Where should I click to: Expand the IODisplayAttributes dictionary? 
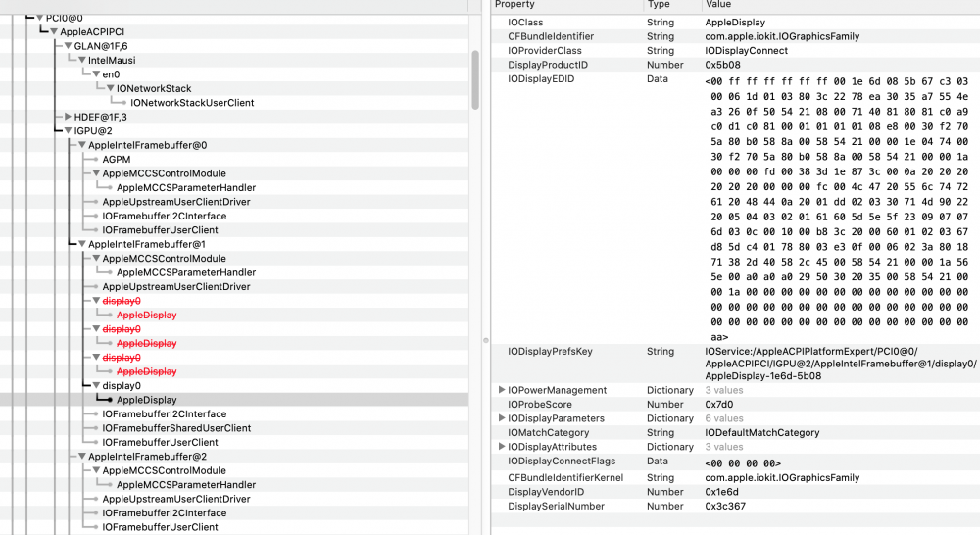(501, 447)
